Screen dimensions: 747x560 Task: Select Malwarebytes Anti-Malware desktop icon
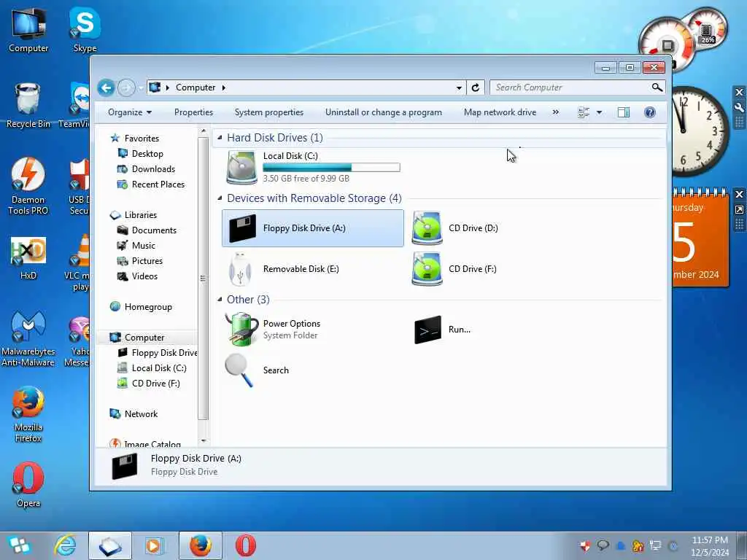tap(28, 338)
